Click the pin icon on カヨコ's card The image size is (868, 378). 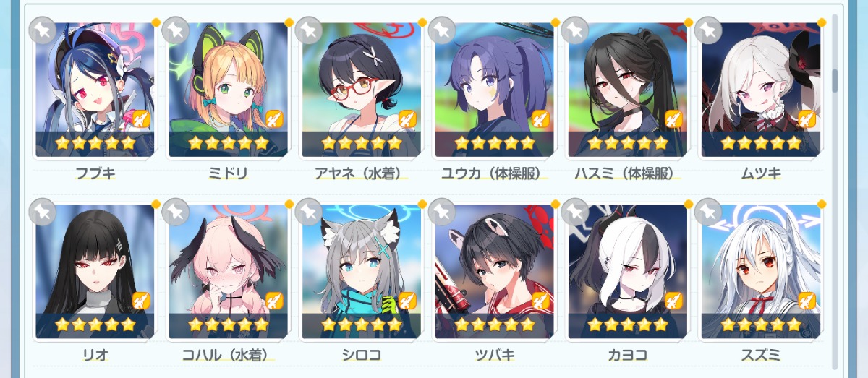(575, 212)
